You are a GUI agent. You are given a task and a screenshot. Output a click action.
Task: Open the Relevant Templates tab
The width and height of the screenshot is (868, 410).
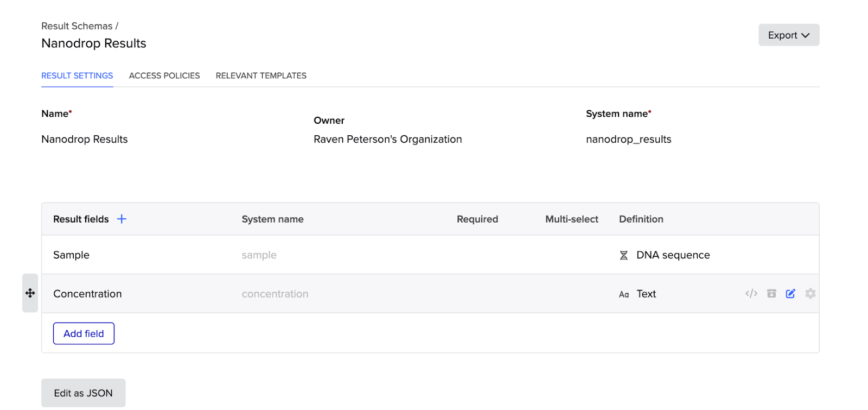pyautogui.click(x=261, y=75)
